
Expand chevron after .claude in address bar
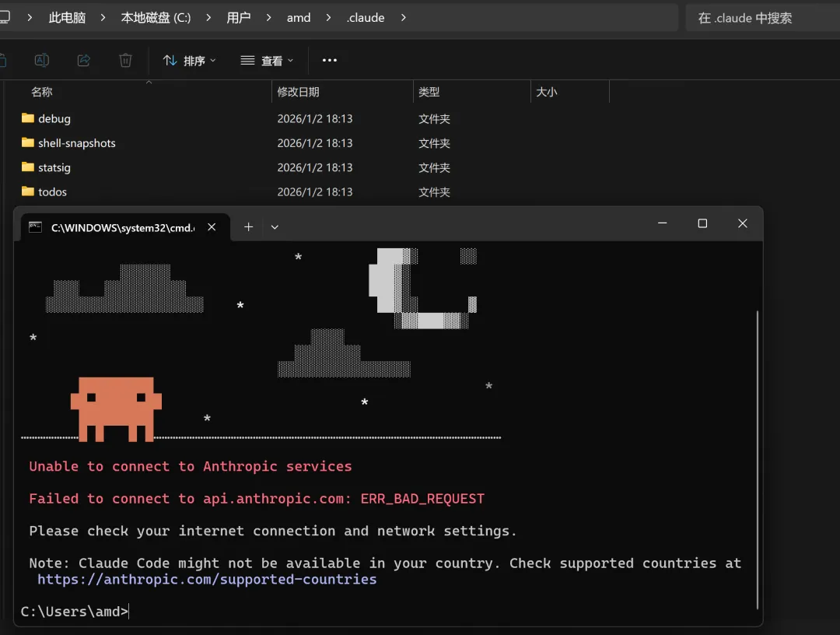404,18
